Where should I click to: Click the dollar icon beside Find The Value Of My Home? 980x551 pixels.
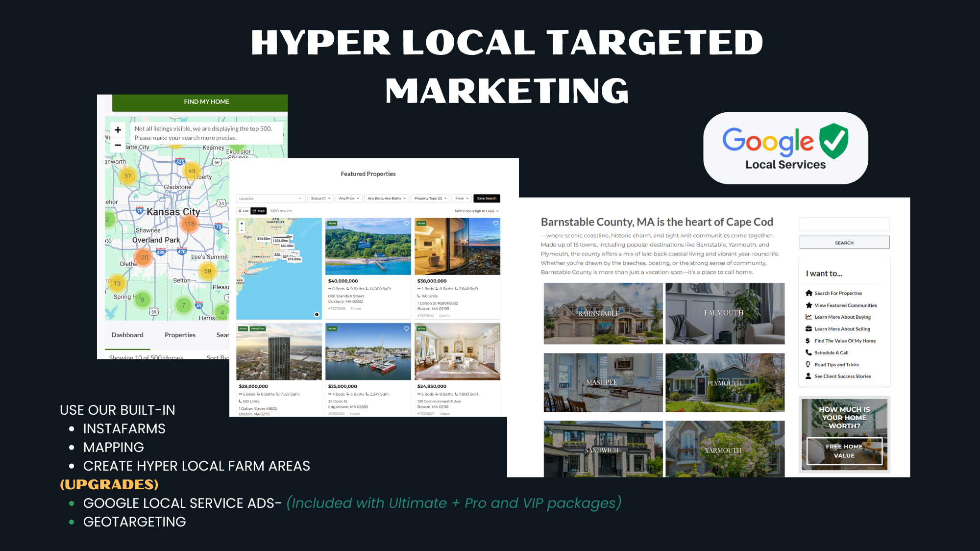[x=808, y=341]
